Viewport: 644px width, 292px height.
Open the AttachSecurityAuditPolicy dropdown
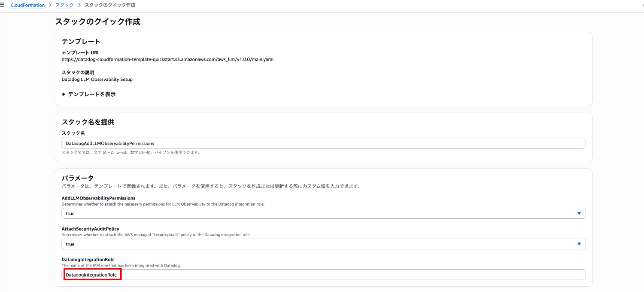[x=324, y=244]
